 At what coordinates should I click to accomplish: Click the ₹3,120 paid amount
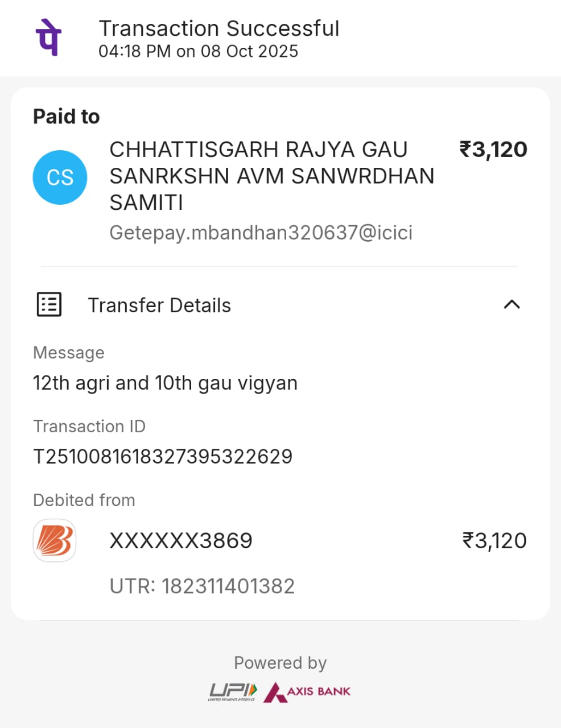493,150
